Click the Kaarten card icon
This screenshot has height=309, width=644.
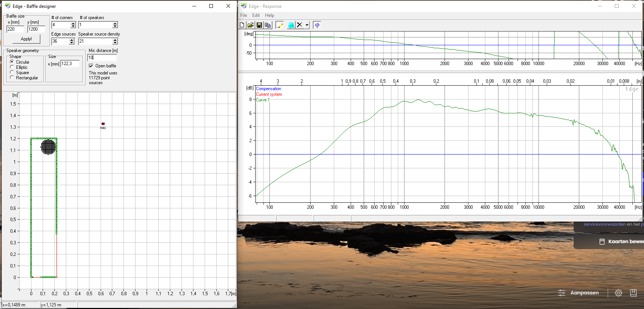coord(602,242)
